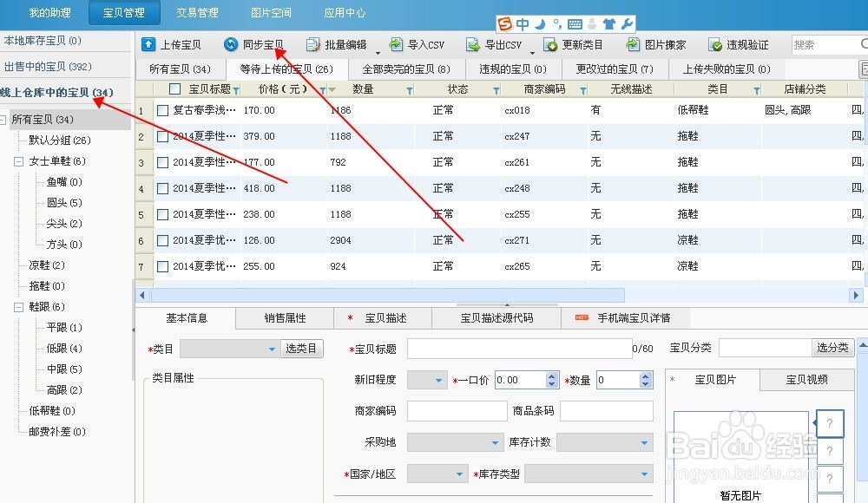Select 默认分组 (26) tree item
This screenshot has width=868, height=503.
60,140
